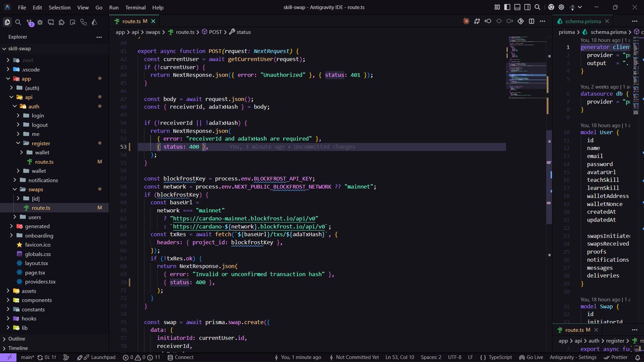Open the Selection menu
The height and width of the screenshot is (362, 644).
(60, 8)
